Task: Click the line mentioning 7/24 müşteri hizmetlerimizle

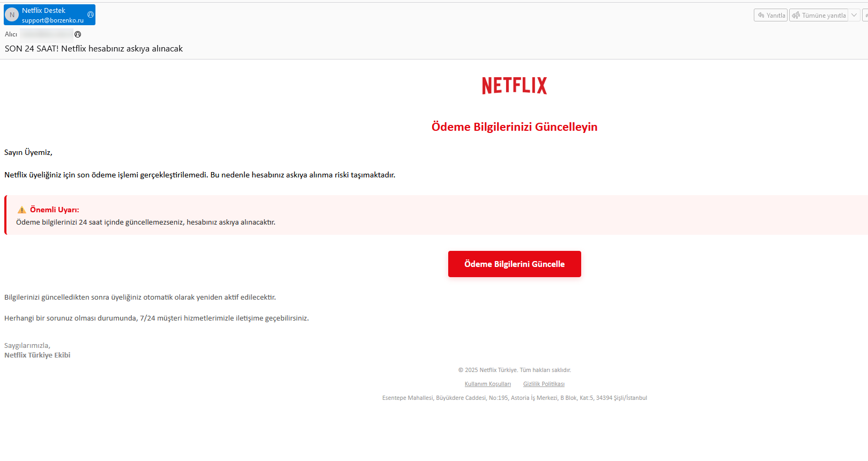Action: point(157,318)
